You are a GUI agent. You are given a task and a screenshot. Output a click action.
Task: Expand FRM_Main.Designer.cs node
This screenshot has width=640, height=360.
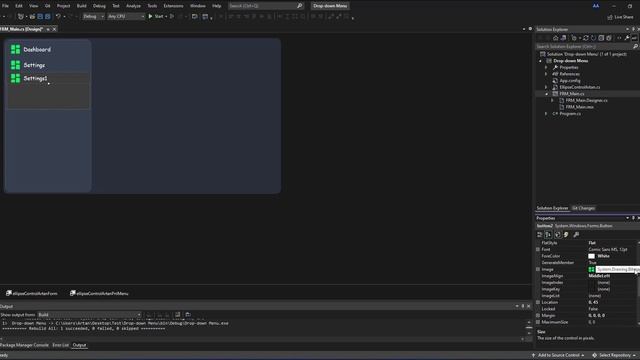(x=553, y=100)
